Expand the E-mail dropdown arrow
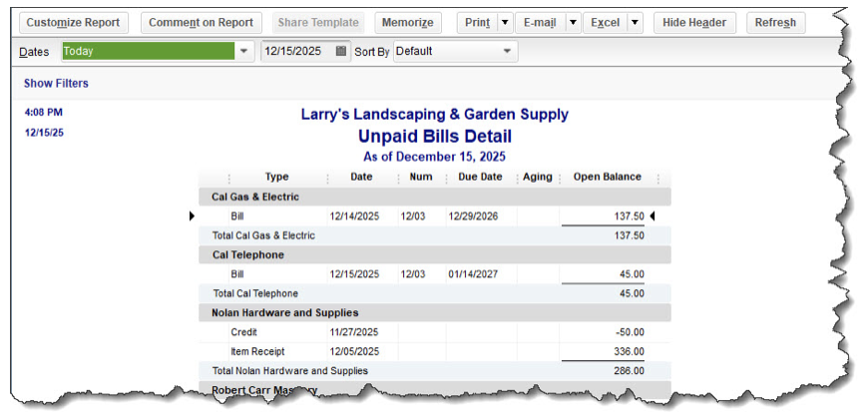868x417 pixels. pyautogui.click(x=574, y=23)
